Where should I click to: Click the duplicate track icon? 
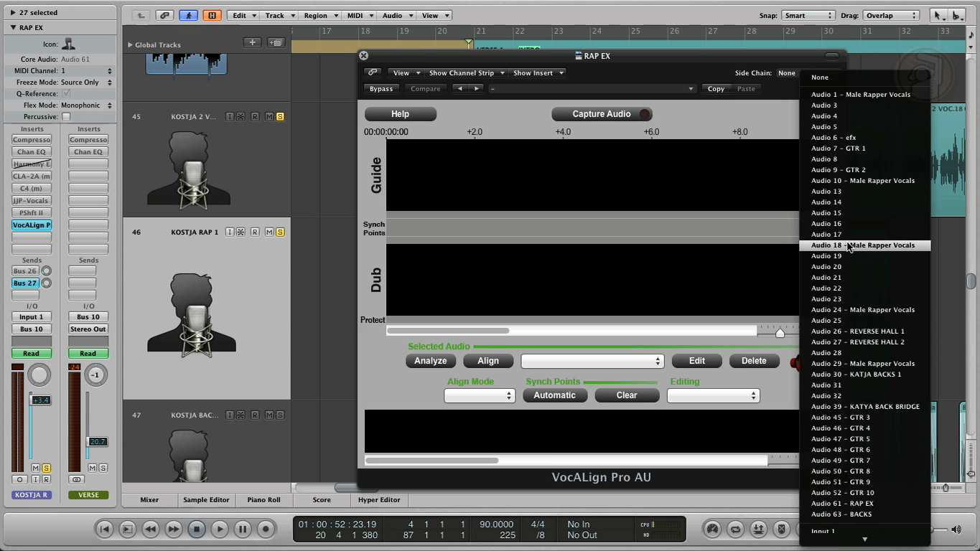[x=275, y=43]
